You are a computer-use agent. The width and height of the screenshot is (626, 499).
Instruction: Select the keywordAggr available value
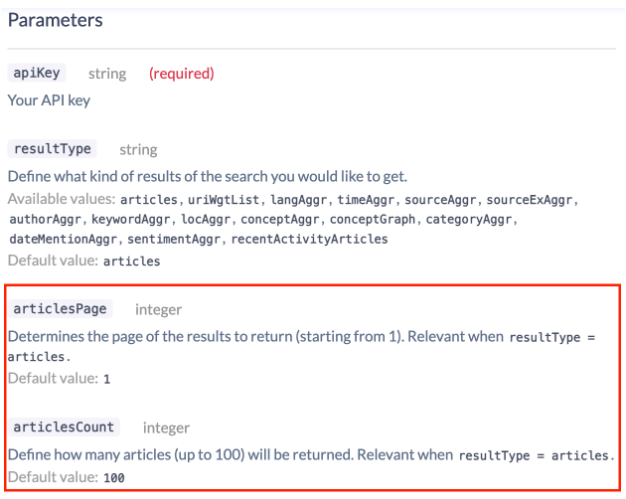tap(128, 219)
